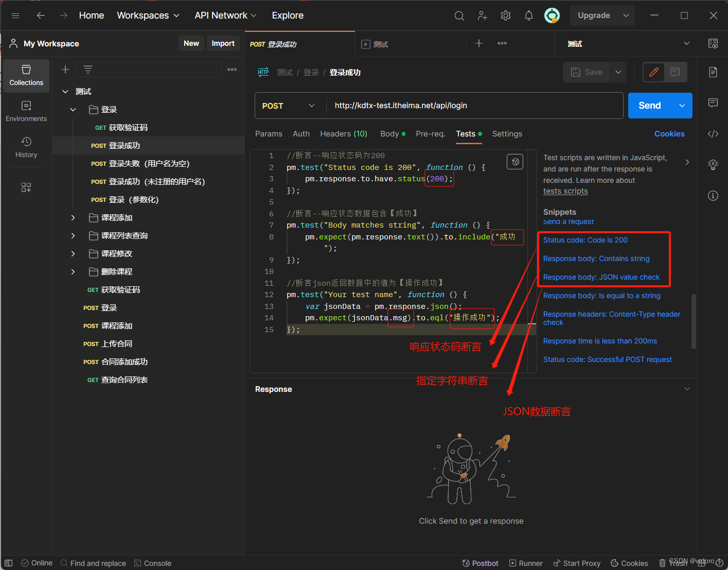Screen dimensions: 728x570
Task: Collapse the Response panel chevron
Action: (x=687, y=389)
